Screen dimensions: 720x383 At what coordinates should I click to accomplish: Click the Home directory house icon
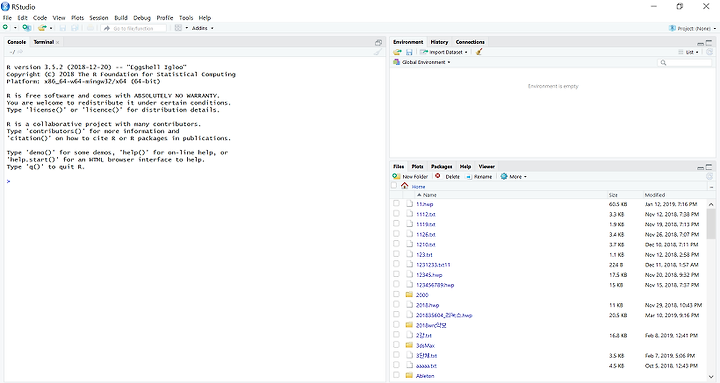[x=404, y=186]
